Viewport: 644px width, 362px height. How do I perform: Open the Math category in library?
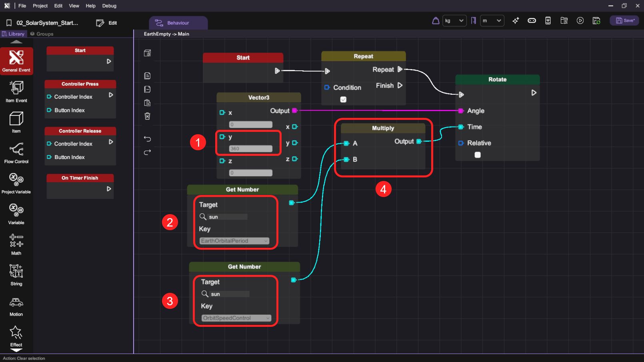tap(16, 244)
